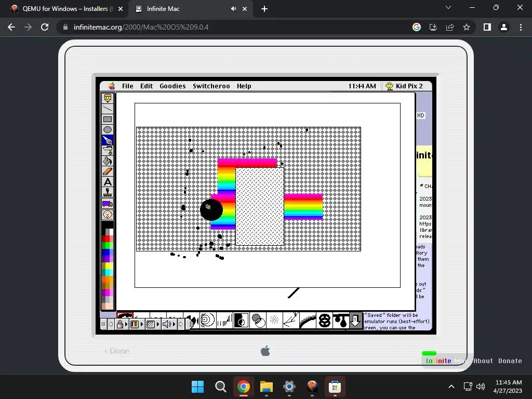The height and width of the screenshot is (399, 532).
Task: Select the Rectangle tool
Action: 108,119
